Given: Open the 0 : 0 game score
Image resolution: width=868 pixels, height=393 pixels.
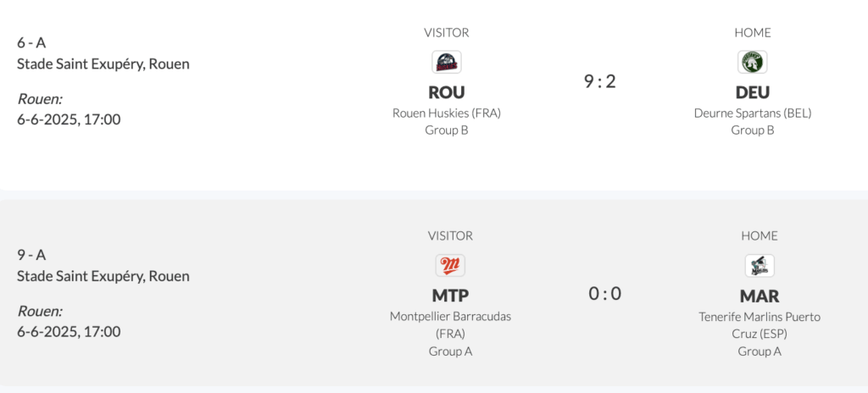Looking at the screenshot, I should [605, 294].
